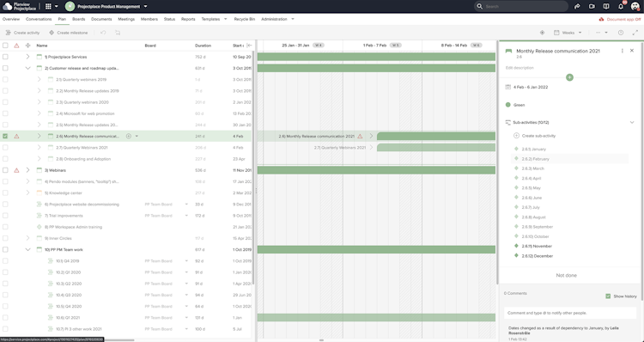The height and width of the screenshot is (342, 644).
Task: Click the collapse columns arrow next to Start
Action: coord(249,46)
